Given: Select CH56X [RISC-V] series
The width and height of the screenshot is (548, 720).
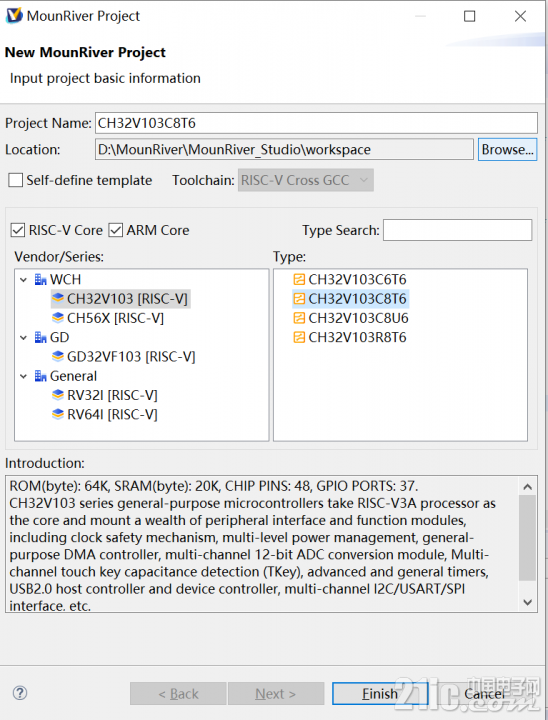Looking at the screenshot, I should pos(115,318).
